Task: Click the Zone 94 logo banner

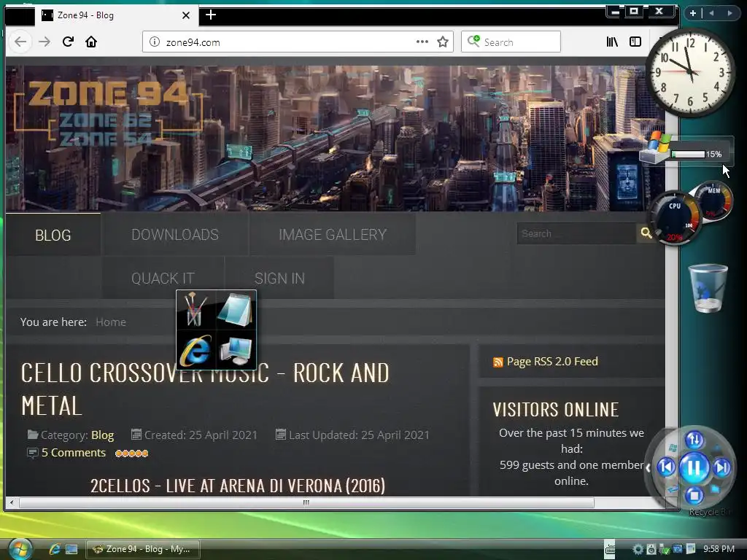Action: (108, 113)
